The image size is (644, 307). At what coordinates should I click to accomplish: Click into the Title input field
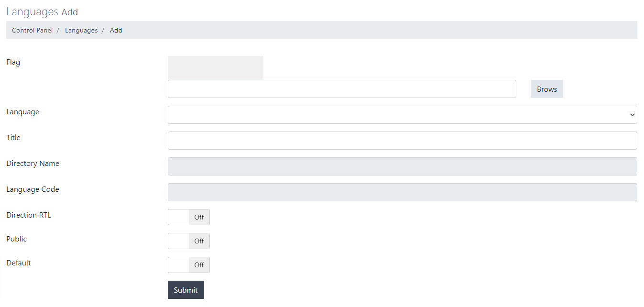(x=402, y=141)
